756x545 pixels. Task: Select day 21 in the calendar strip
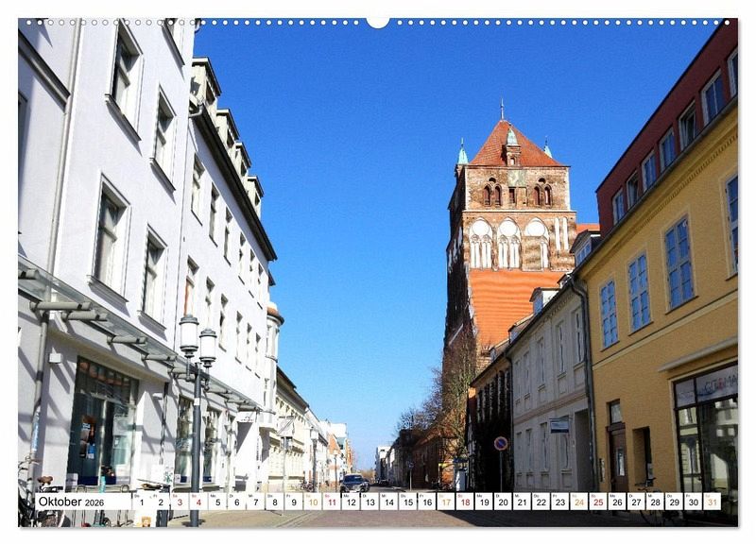523,502
